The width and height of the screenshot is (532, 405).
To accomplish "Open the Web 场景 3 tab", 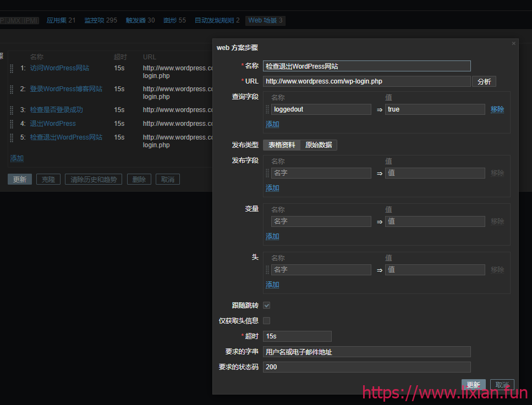I will coord(265,20).
